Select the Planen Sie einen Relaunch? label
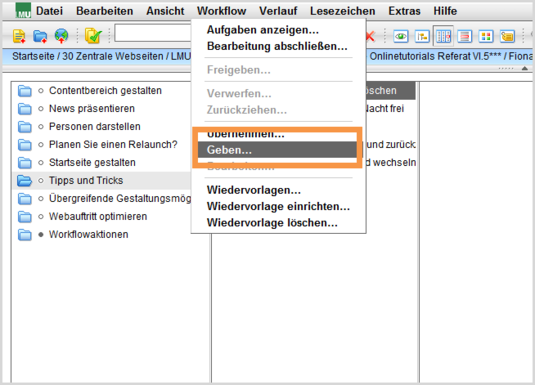The height and width of the screenshot is (385, 535). pos(113,145)
